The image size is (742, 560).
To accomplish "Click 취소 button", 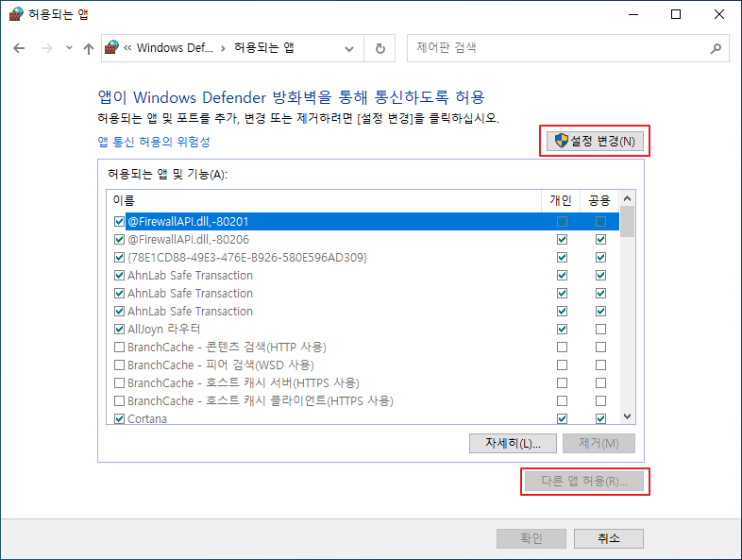I will 609,538.
